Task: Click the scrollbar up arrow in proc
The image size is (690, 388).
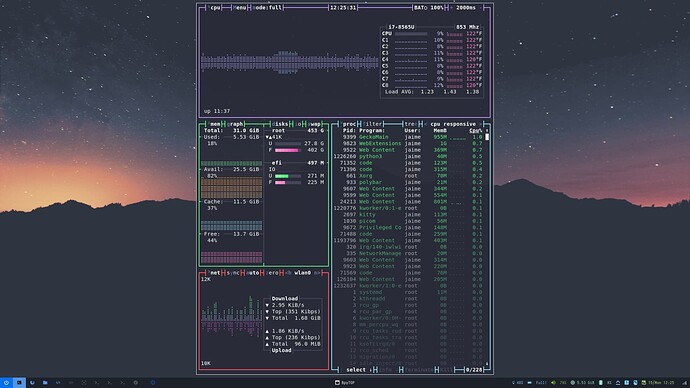Action: (x=487, y=131)
